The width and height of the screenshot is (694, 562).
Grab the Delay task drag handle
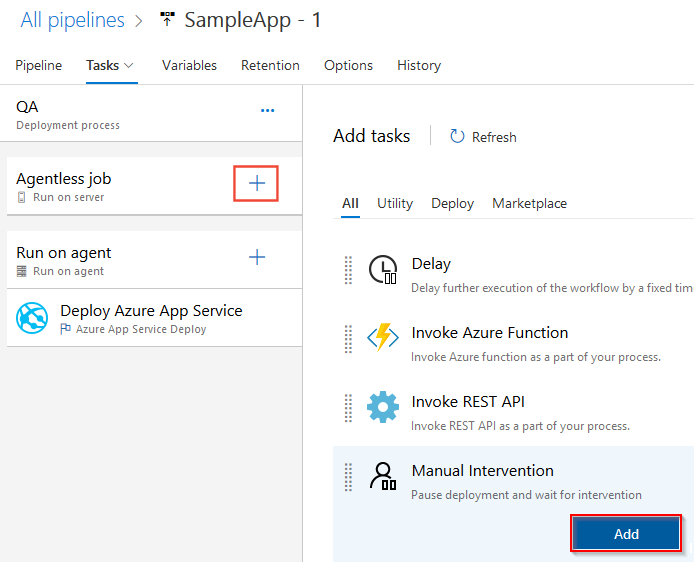(x=349, y=270)
